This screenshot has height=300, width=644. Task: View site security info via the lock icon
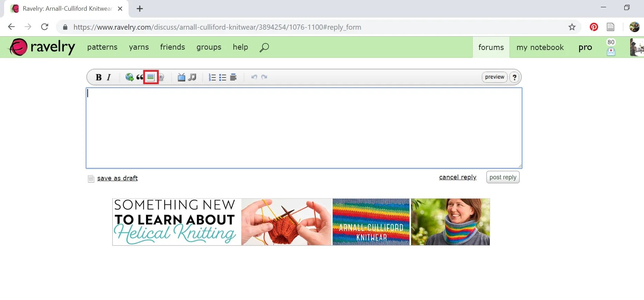coord(65,27)
